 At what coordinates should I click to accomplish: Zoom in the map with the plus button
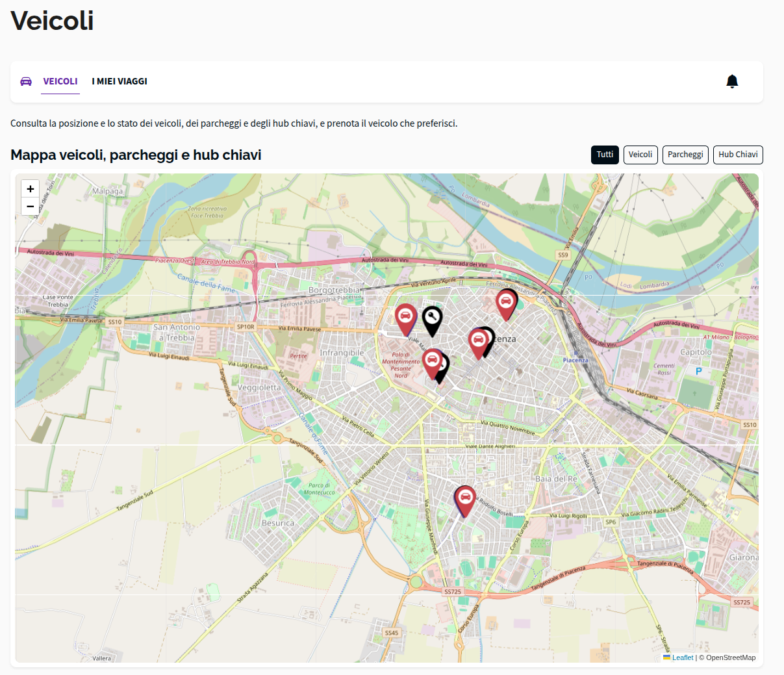click(x=30, y=189)
